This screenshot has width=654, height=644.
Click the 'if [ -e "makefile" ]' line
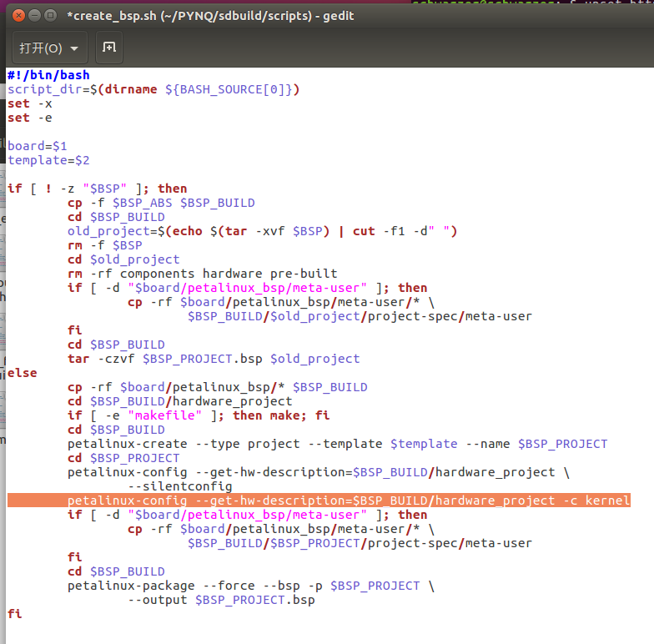point(199,415)
